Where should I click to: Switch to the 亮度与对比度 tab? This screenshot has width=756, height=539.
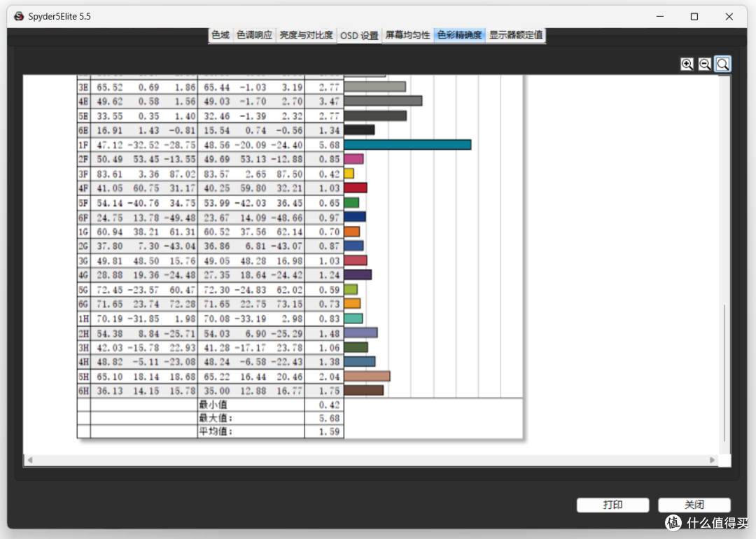pos(306,35)
